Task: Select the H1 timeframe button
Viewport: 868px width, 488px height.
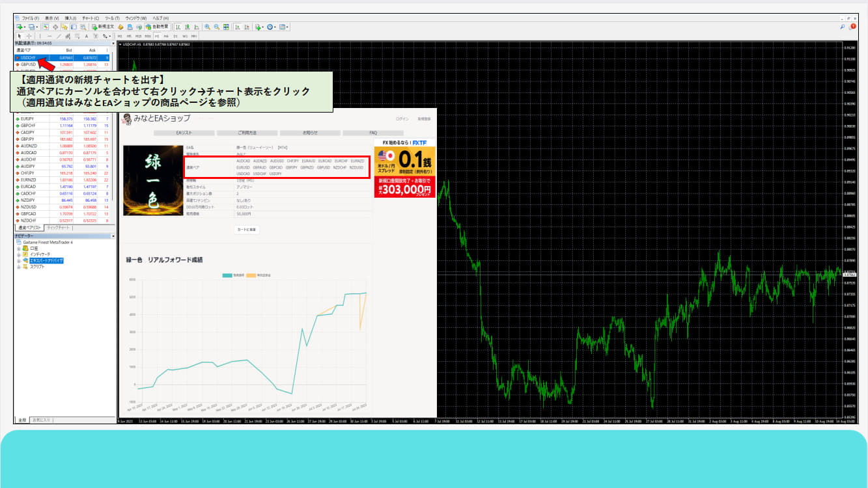Action: [x=157, y=36]
